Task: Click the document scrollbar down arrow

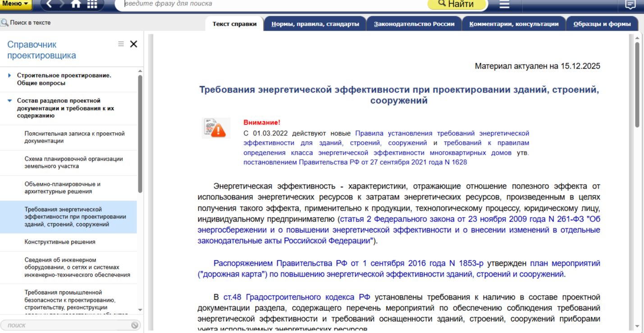Action: [x=637, y=326]
